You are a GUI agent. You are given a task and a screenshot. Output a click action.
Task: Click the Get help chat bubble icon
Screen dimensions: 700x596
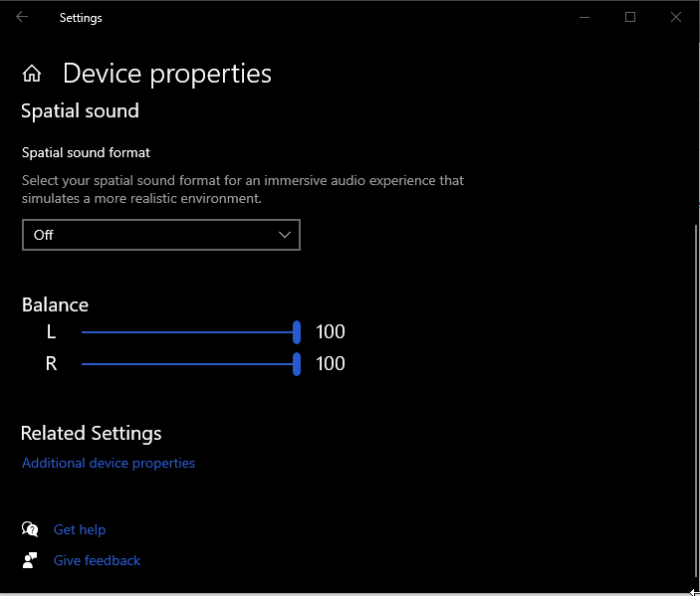(x=30, y=530)
